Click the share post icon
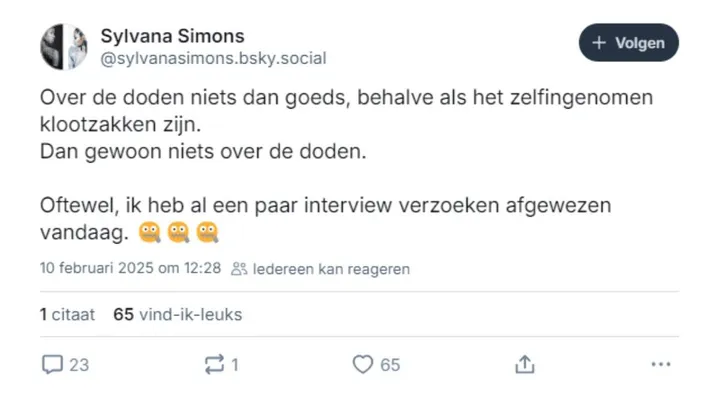 tap(524, 365)
